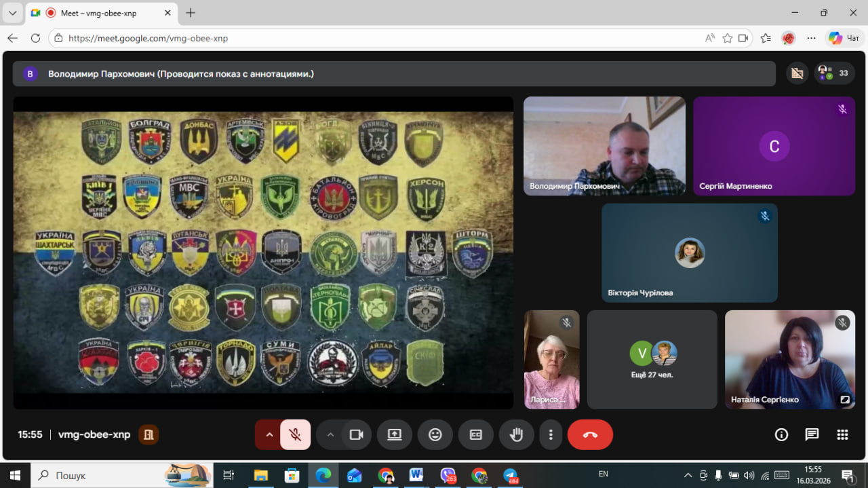Viewport: 868px width, 488px height.
Task: Open the clock showing 15:55 16.03.2026
Action: point(813,475)
